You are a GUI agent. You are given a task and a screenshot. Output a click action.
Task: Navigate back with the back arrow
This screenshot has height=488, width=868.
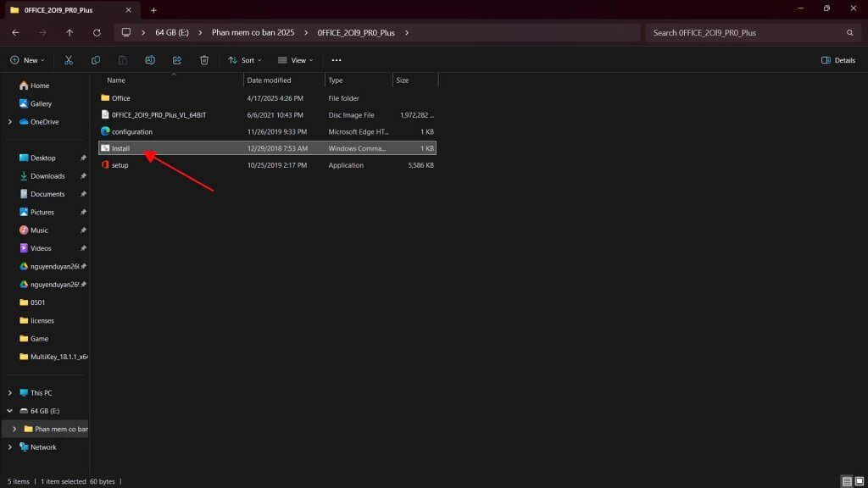point(15,32)
